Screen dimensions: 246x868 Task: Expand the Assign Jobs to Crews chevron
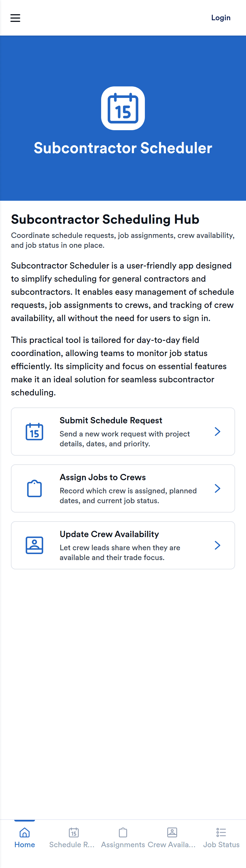pyautogui.click(x=217, y=488)
